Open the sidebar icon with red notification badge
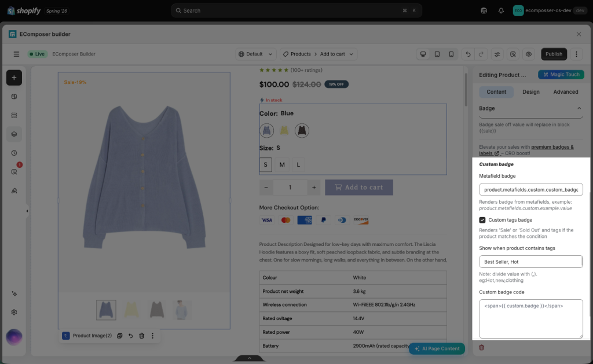This screenshot has width=593, height=364. click(14, 172)
